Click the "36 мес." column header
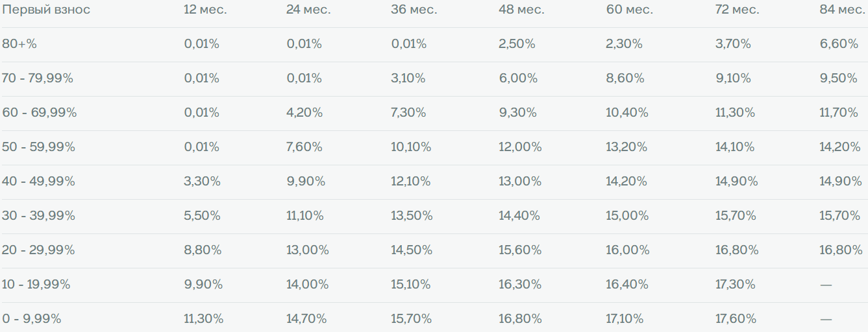The image size is (868, 332). click(413, 10)
